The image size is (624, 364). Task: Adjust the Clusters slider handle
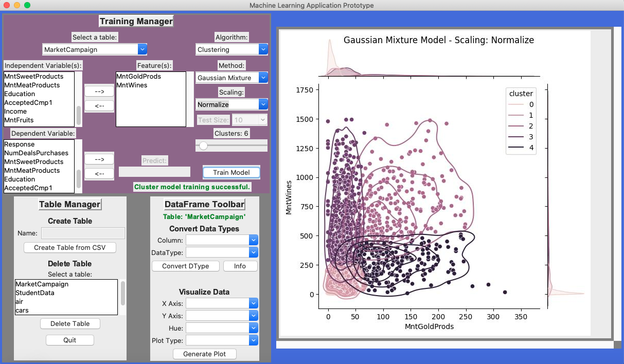point(204,146)
